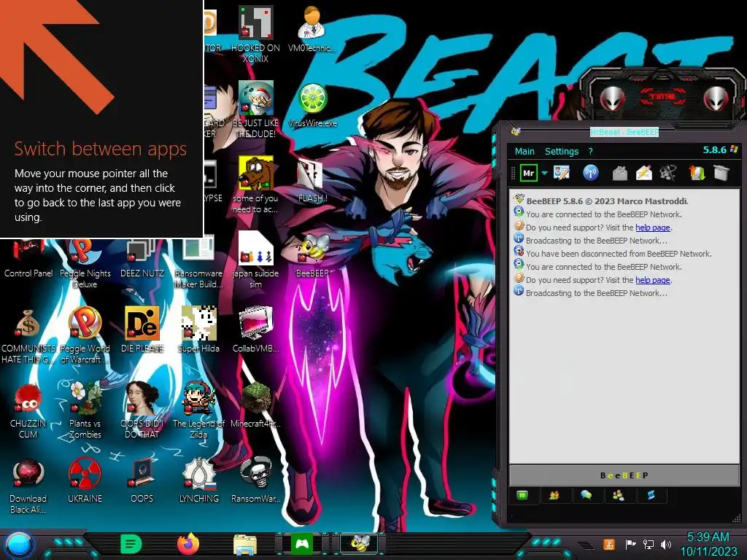The image size is (747, 560).
Task: Select the OOPS desktop icon
Action: [x=142, y=480]
